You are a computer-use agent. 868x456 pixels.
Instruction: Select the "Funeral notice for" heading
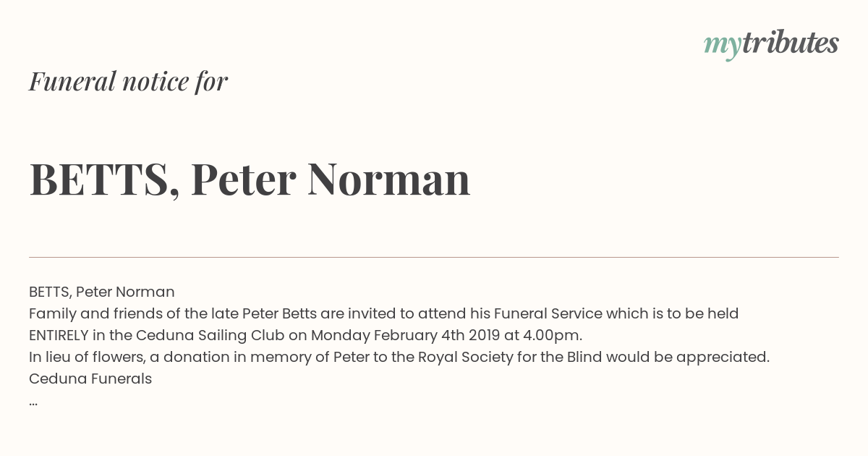coord(128,81)
